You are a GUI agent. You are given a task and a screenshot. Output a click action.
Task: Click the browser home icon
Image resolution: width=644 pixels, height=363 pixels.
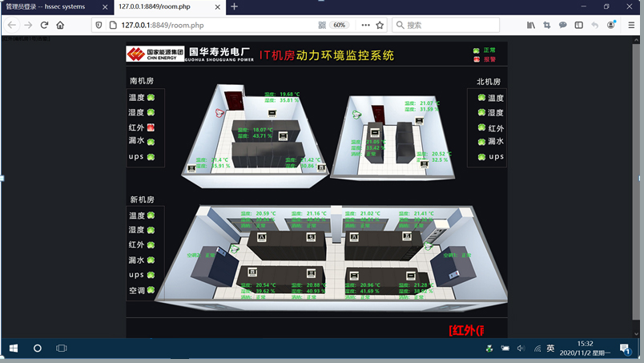coord(61,25)
